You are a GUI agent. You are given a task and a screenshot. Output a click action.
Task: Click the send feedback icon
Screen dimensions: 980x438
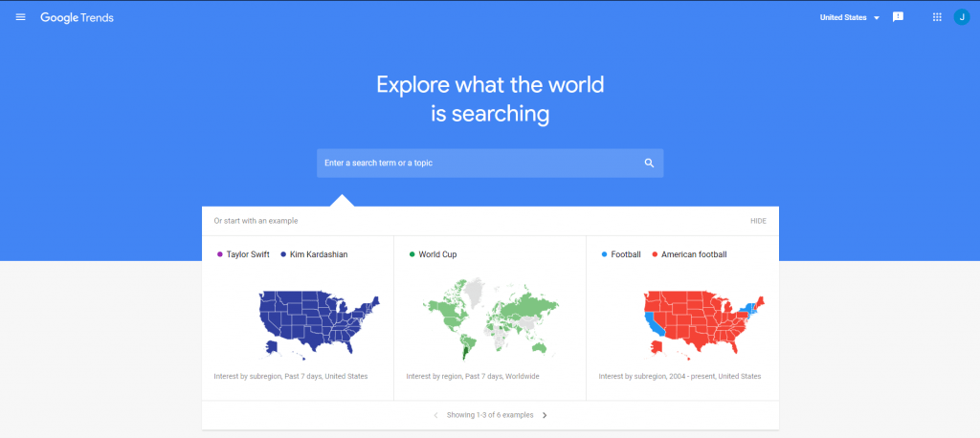click(x=898, y=17)
